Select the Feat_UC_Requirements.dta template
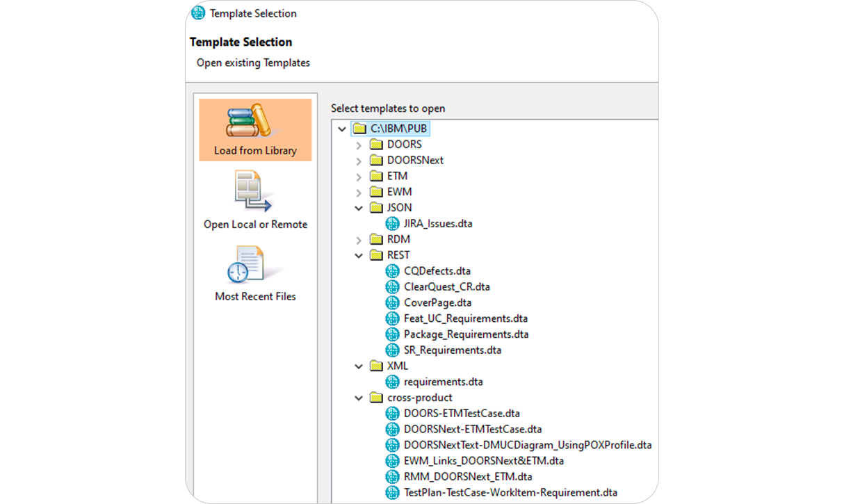The height and width of the screenshot is (504, 844). tap(466, 318)
